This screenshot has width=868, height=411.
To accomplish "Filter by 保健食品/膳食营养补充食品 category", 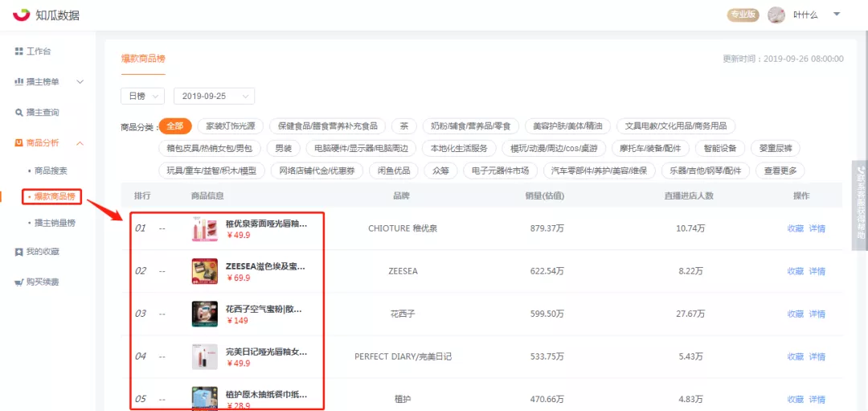I will [x=327, y=126].
